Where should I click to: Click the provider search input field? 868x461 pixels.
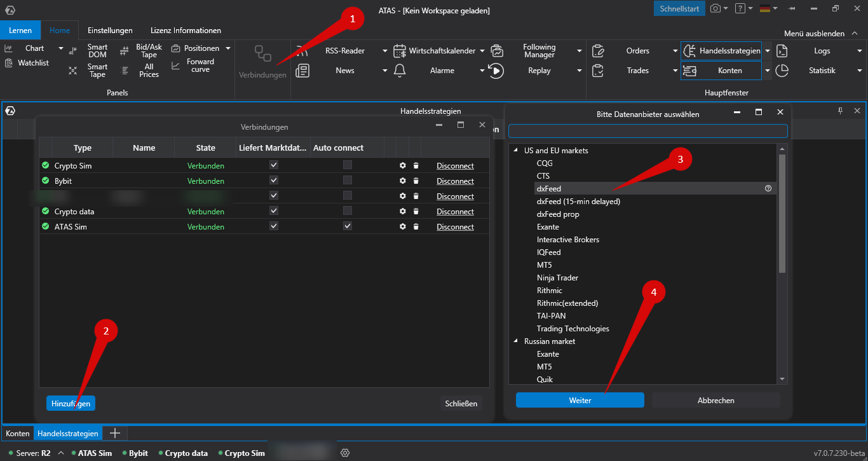point(648,131)
